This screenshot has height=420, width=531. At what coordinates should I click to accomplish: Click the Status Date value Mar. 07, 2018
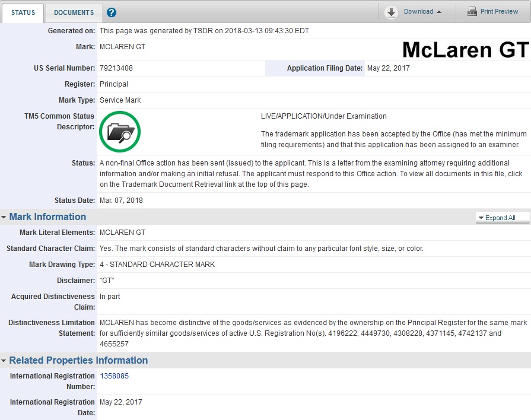[121, 200]
